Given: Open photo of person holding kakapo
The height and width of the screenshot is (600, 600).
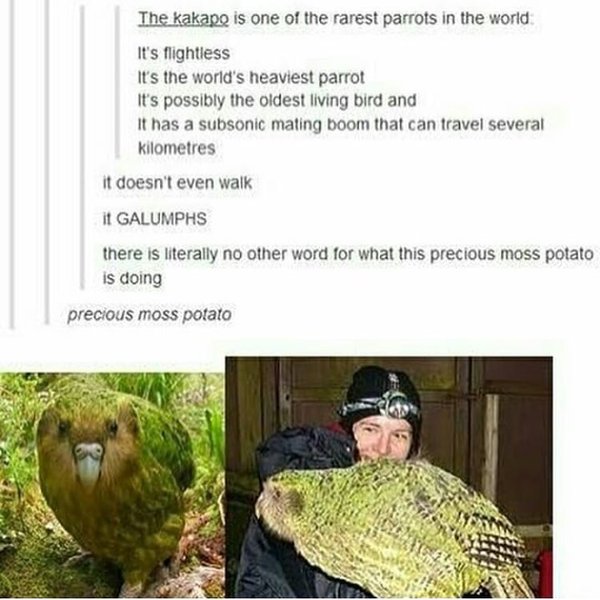Looking at the screenshot, I should pyautogui.click(x=389, y=477).
